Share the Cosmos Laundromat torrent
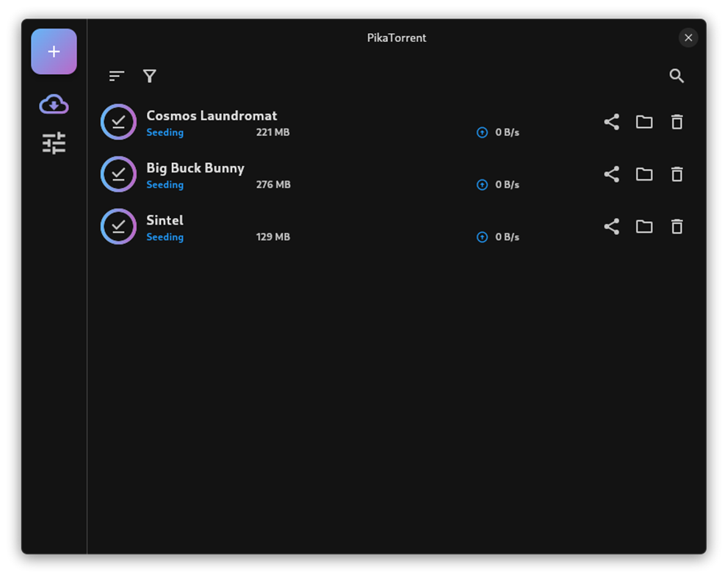The width and height of the screenshot is (728, 578). coord(611,122)
